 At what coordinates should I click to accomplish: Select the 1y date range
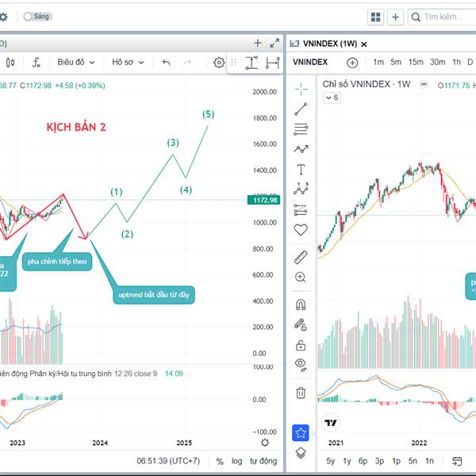point(347,461)
